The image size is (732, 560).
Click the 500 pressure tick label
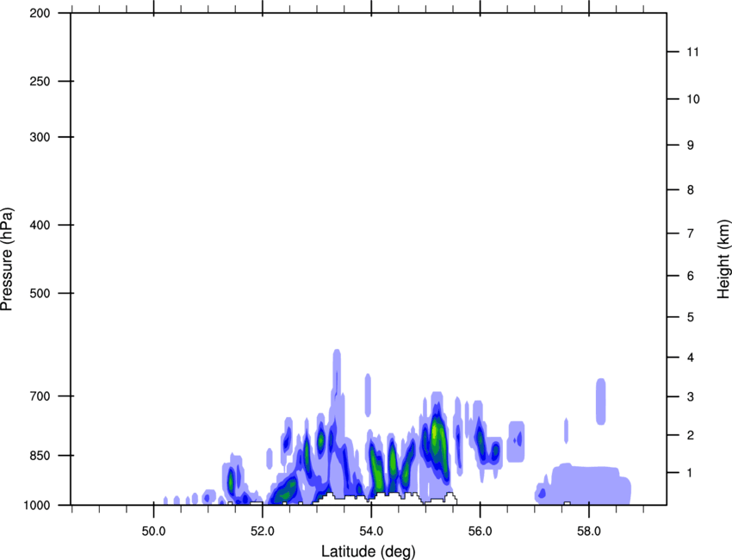pos(40,293)
